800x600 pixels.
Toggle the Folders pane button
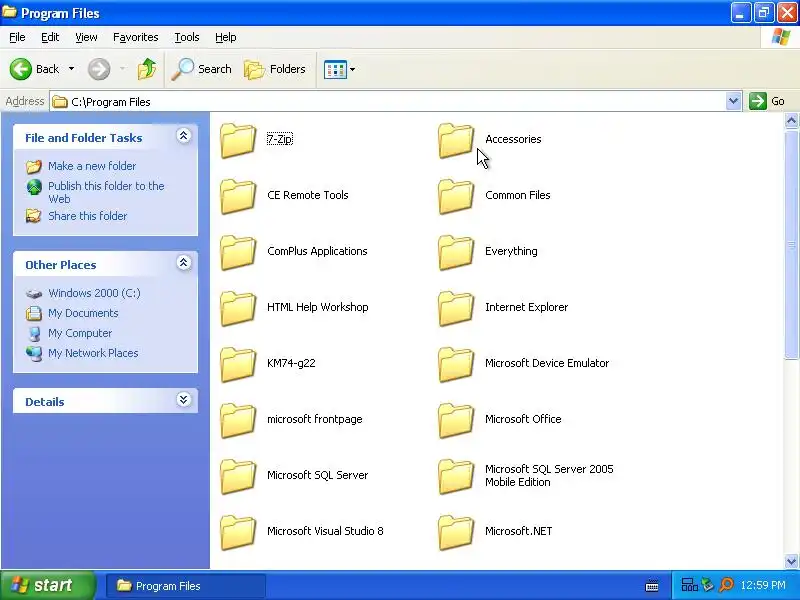[x=275, y=69]
